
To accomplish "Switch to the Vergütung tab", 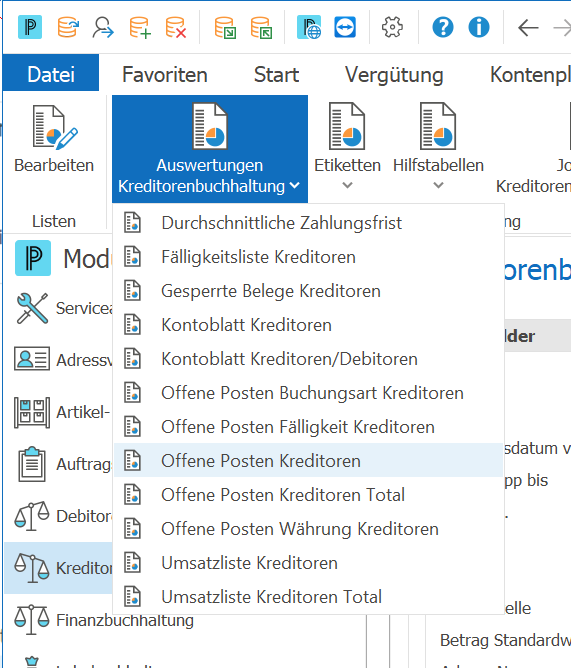I will tap(394, 75).
